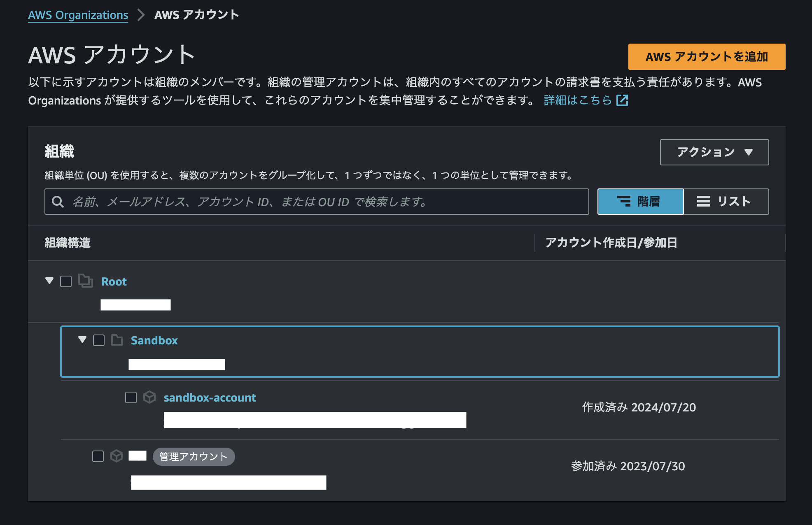Screen dimensions: 812x525
Task: Open the AWS Organizations breadcrumb link
Action: point(78,15)
